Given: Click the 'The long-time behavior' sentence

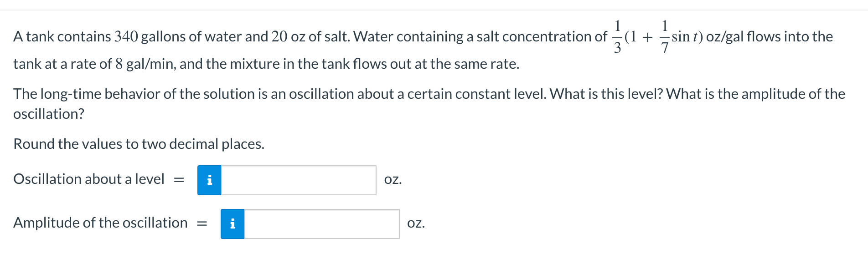Looking at the screenshot, I should click(x=280, y=94).
